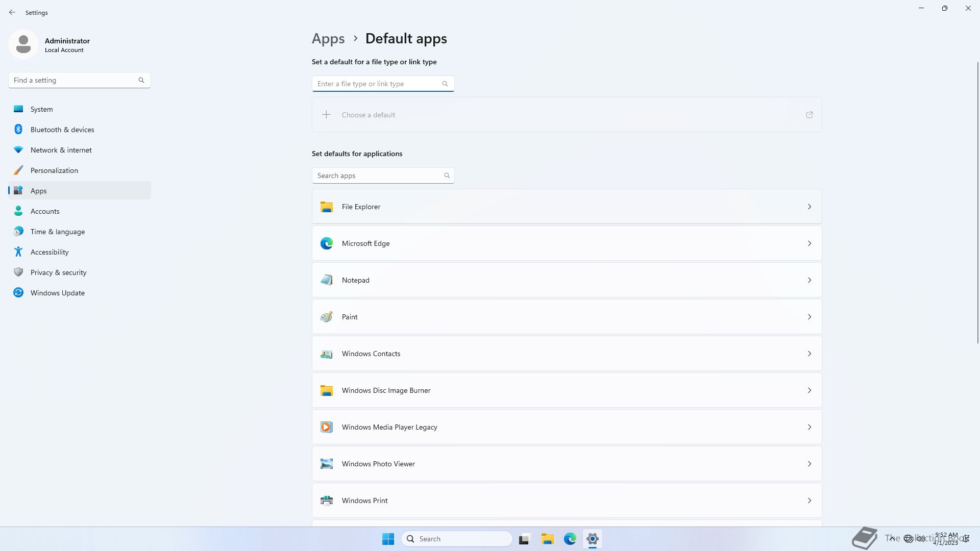The width and height of the screenshot is (980, 551).
Task: Open Notepad default settings
Action: point(567,280)
